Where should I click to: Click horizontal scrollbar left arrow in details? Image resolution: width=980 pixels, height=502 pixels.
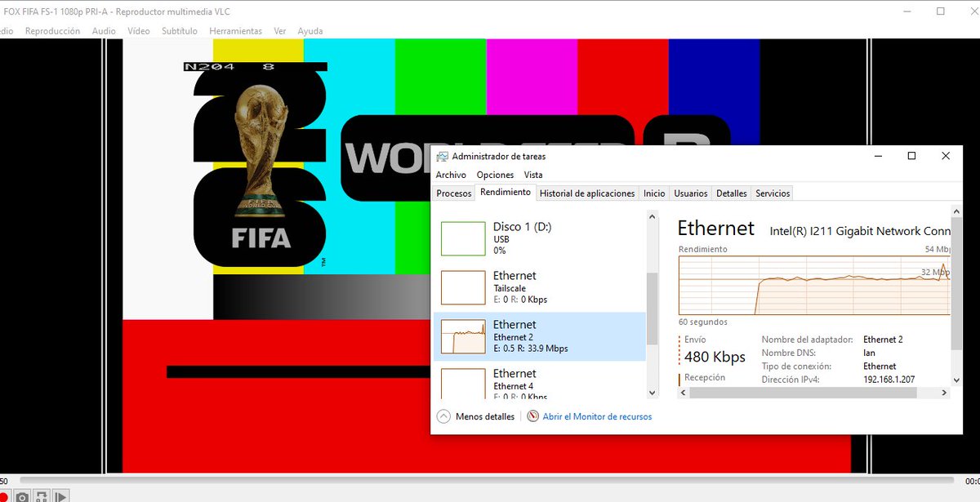pyautogui.click(x=684, y=393)
